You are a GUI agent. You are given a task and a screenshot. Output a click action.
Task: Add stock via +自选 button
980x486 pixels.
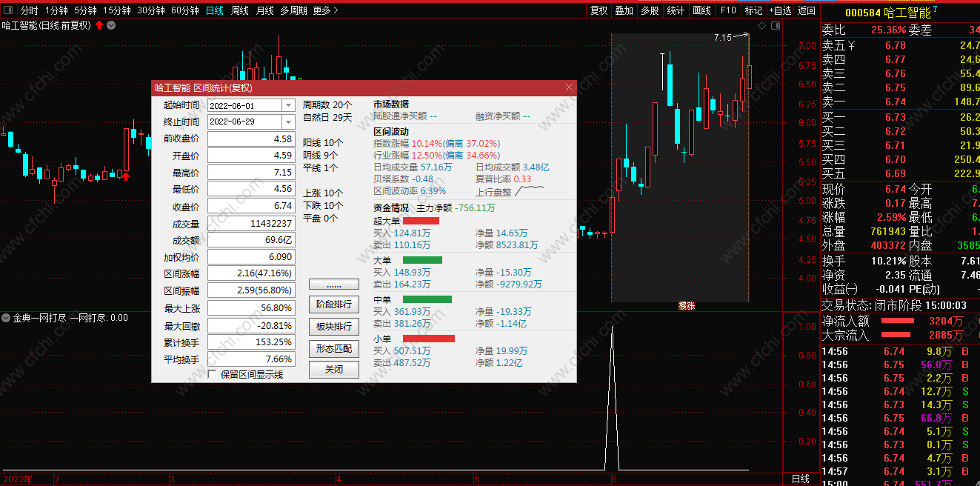[x=780, y=10]
